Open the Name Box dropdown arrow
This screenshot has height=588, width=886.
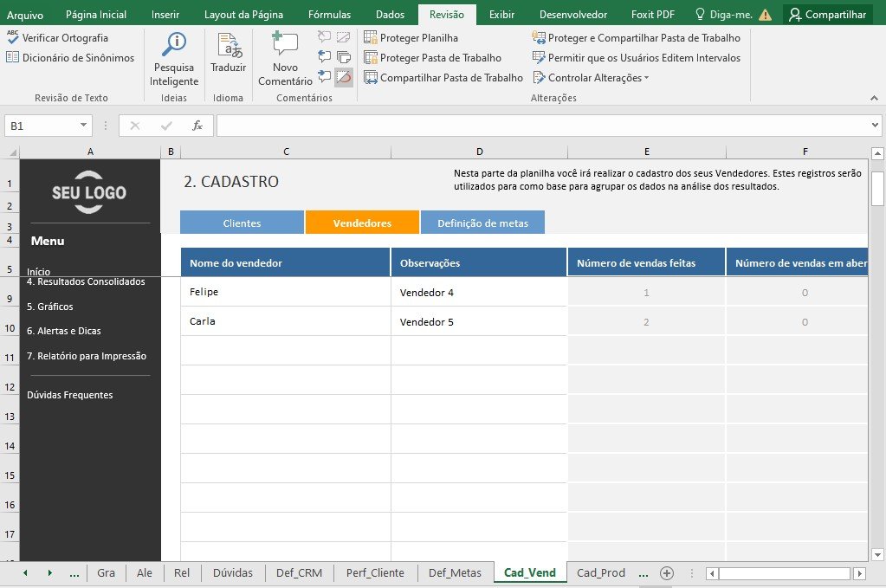pos(83,126)
